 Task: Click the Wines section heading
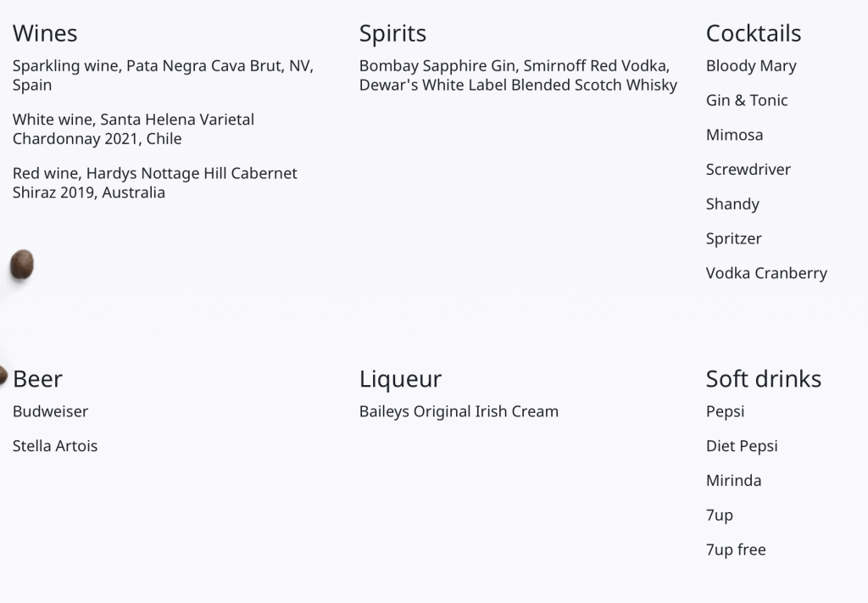click(x=45, y=33)
